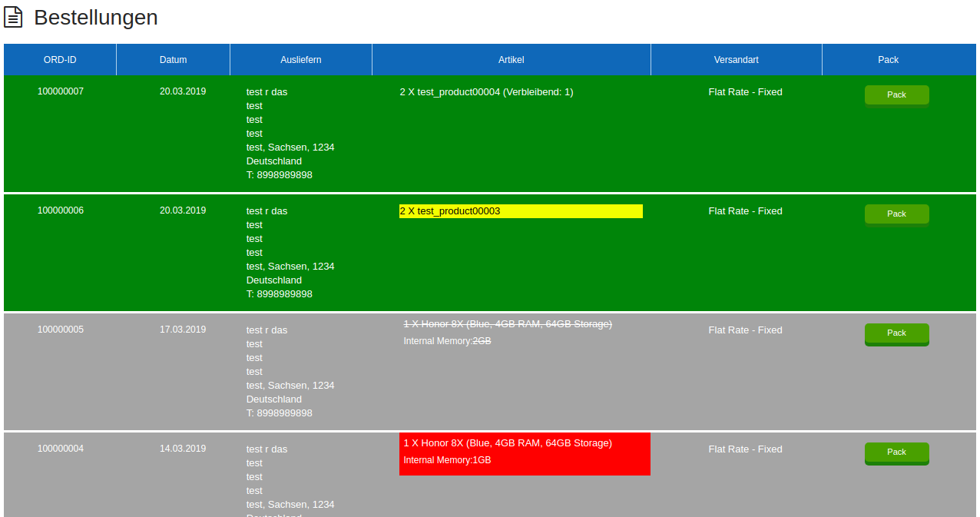The height and width of the screenshot is (517, 980).
Task: Click the document icon next to Bestellungen heading
Action: tap(13, 17)
